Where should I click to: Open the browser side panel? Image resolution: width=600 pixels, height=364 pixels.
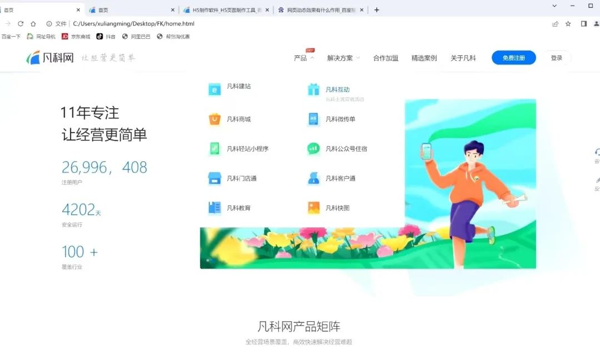tap(583, 24)
